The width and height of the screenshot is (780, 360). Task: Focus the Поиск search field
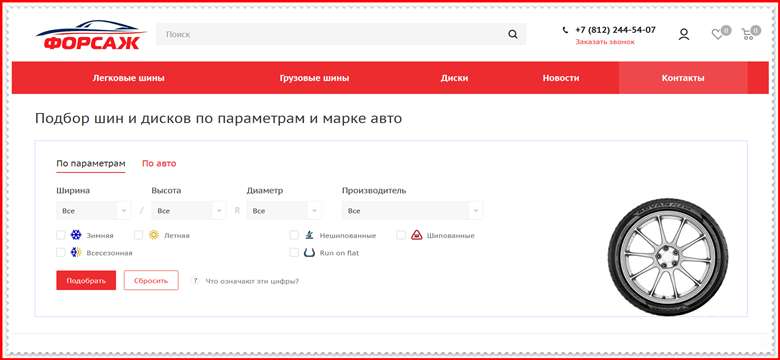pos(341,34)
